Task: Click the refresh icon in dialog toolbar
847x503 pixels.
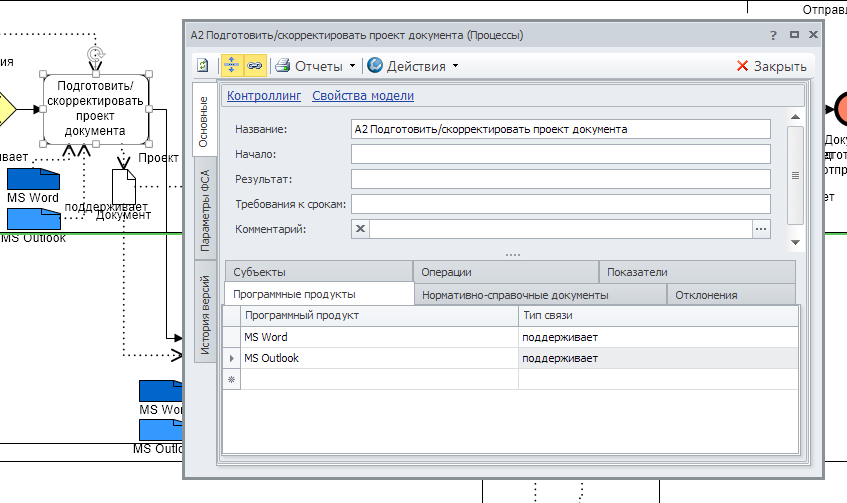Action: [x=203, y=66]
